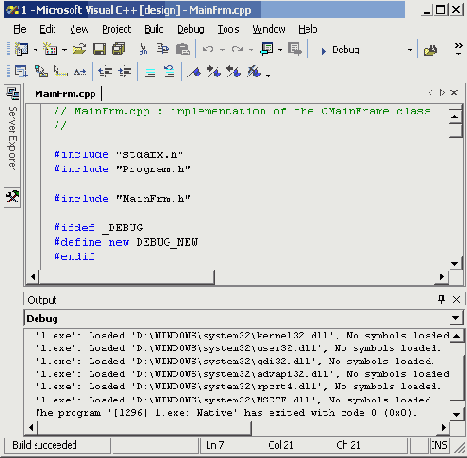Click the Increase Indent icon

tap(124, 72)
